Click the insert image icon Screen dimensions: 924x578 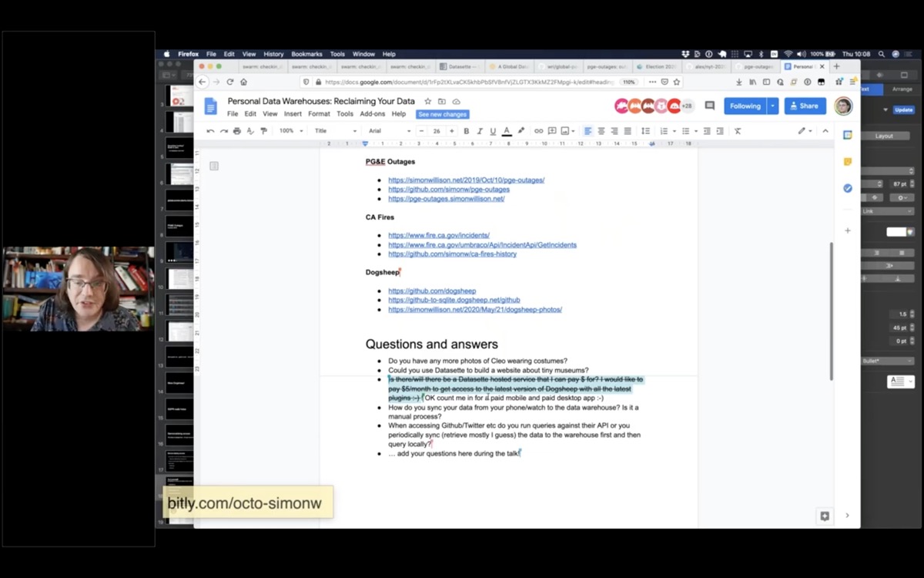click(x=565, y=131)
